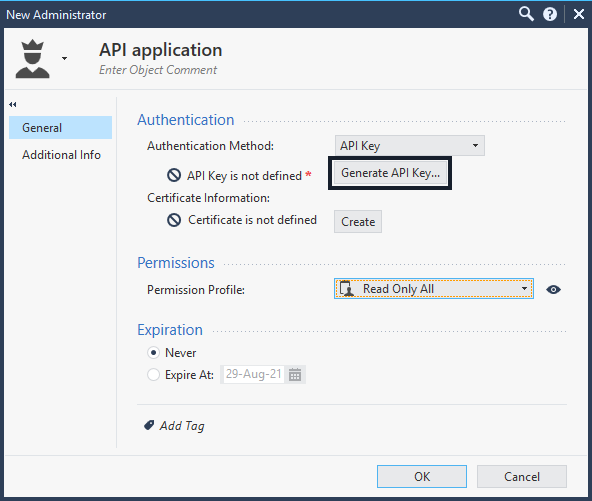Click the search magnifier icon in title bar
592x501 pixels.
pyautogui.click(x=526, y=14)
